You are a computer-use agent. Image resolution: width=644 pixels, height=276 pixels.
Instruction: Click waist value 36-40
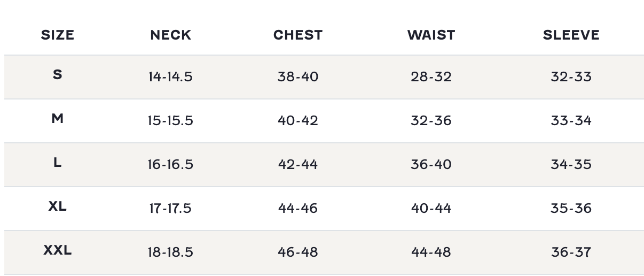point(431,165)
